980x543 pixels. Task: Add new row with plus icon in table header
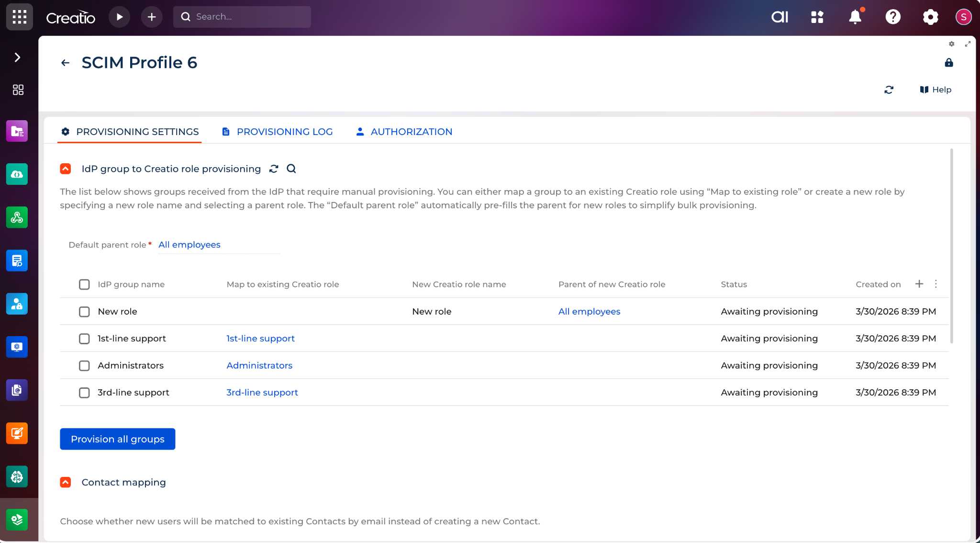[919, 284]
